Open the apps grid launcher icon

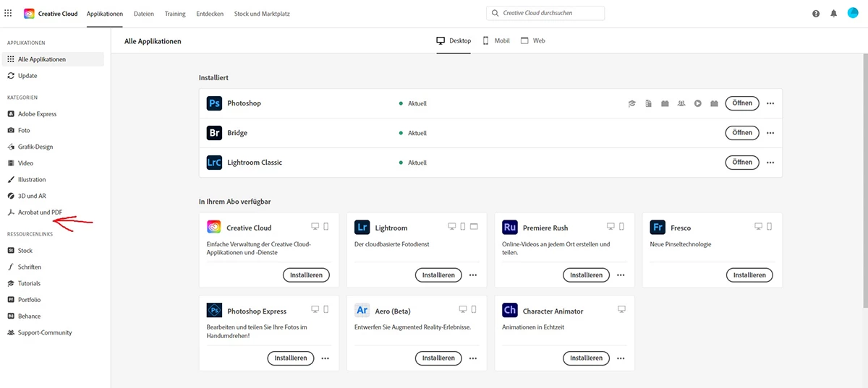point(9,13)
